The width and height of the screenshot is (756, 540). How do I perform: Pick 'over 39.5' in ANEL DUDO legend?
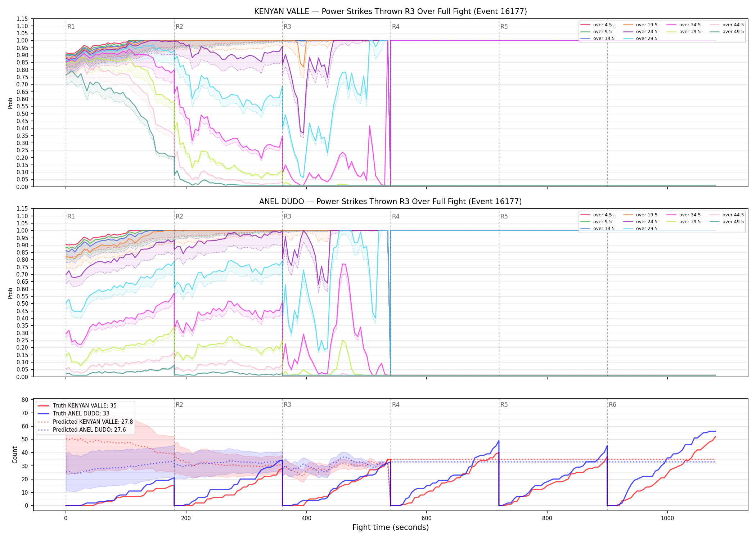(684, 222)
